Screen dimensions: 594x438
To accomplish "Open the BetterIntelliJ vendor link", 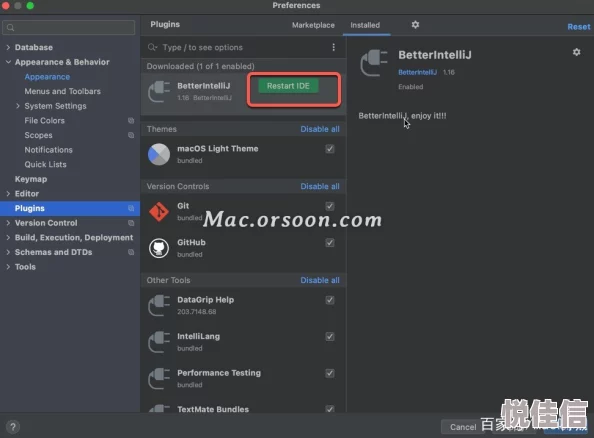I will tap(417, 72).
